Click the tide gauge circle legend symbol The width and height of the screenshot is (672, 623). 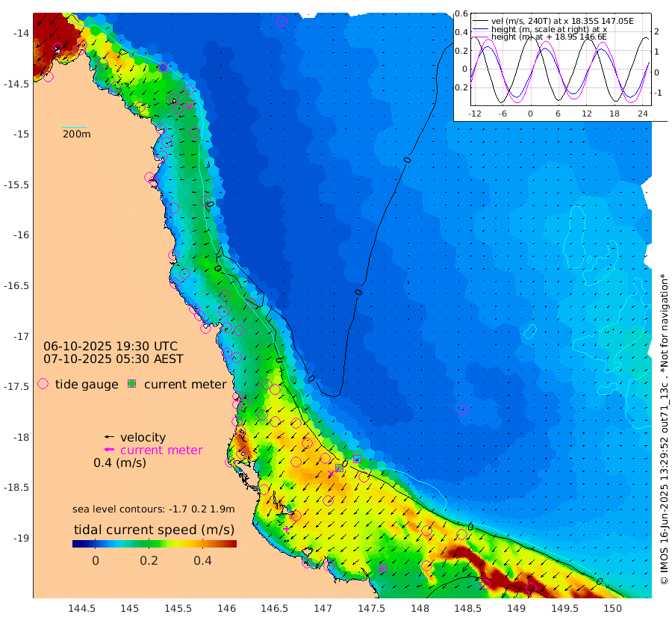tap(43, 384)
